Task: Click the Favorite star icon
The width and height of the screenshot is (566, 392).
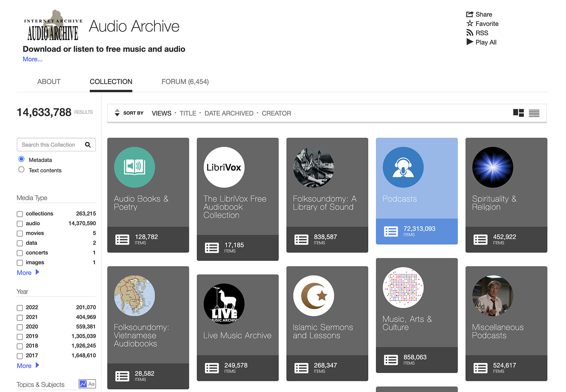Action: [470, 23]
